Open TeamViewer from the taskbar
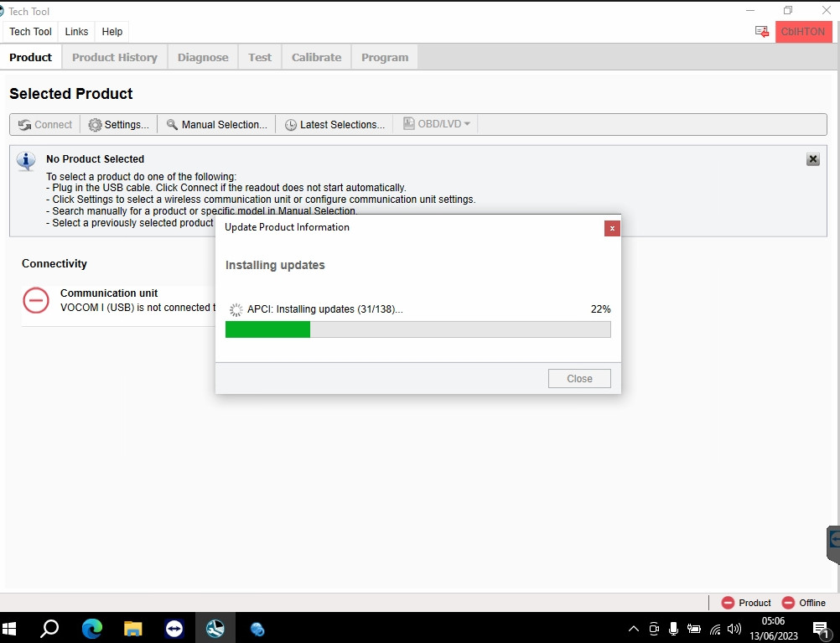This screenshot has height=643, width=840. tap(174, 628)
